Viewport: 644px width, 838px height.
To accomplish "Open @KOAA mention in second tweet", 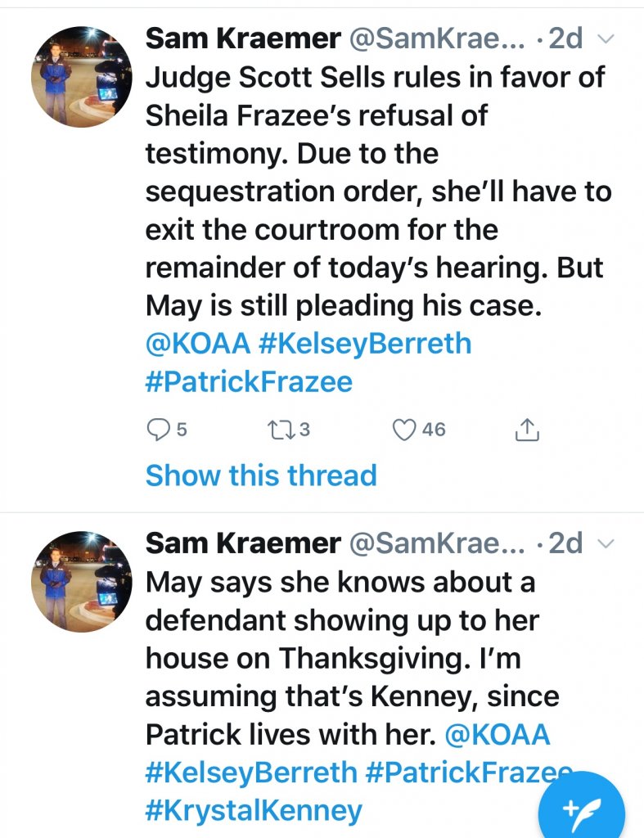I will [x=498, y=734].
